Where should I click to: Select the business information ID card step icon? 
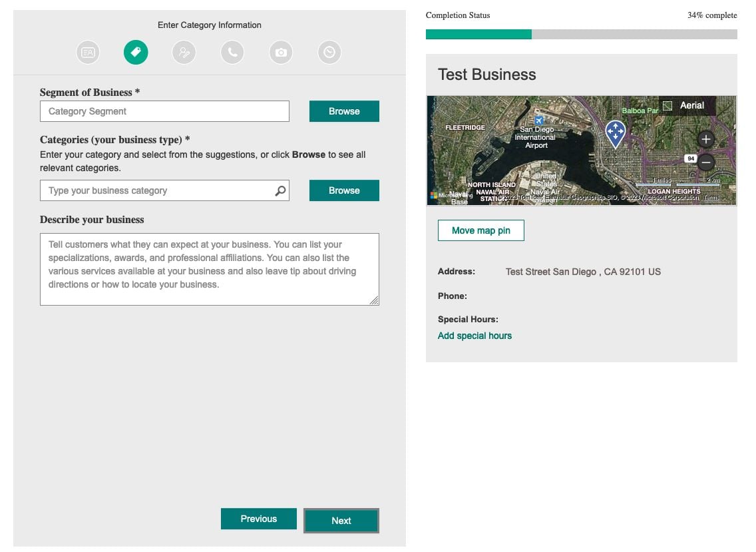point(88,52)
